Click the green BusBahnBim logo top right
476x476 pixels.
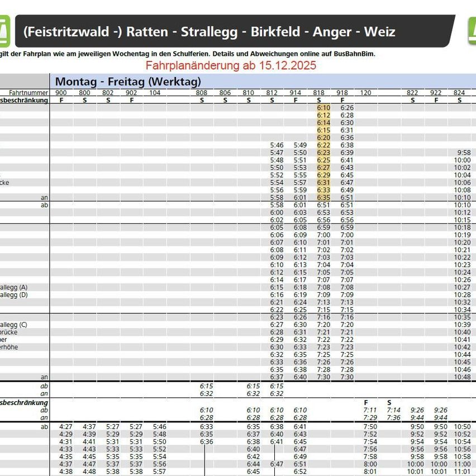pyautogui.click(x=471, y=31)
